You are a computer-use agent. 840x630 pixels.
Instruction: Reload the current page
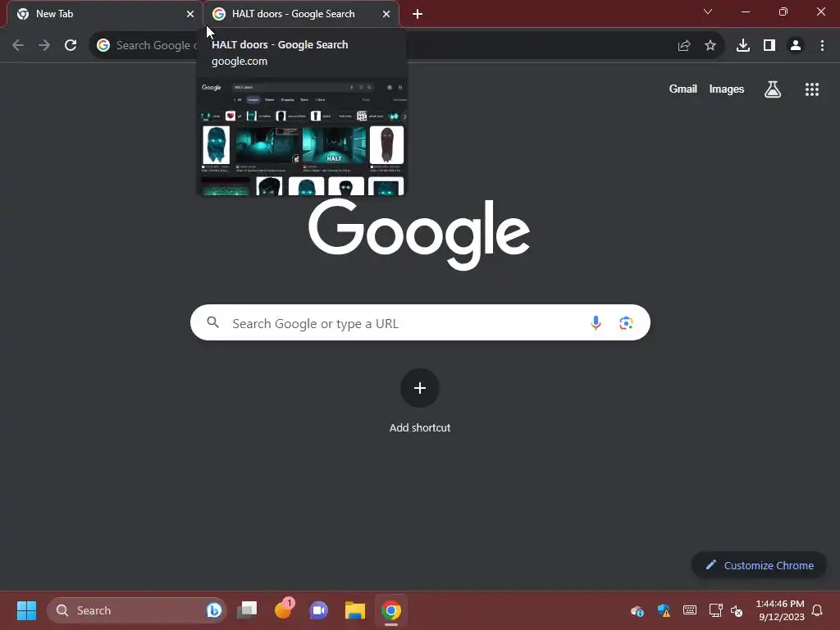71,46
